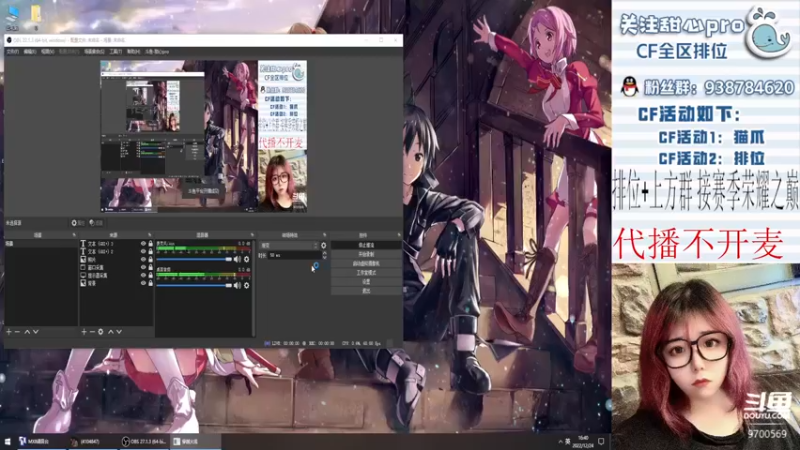
Task: Click the transition duration 50 ms field
Action: tap(294, 255)
